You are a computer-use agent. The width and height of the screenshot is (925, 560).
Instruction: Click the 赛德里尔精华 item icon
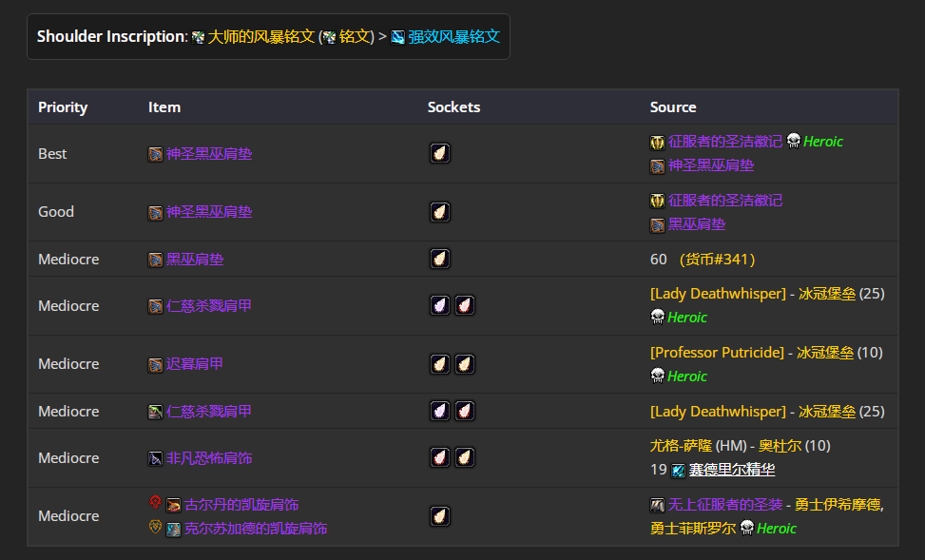tap(677, 469)
